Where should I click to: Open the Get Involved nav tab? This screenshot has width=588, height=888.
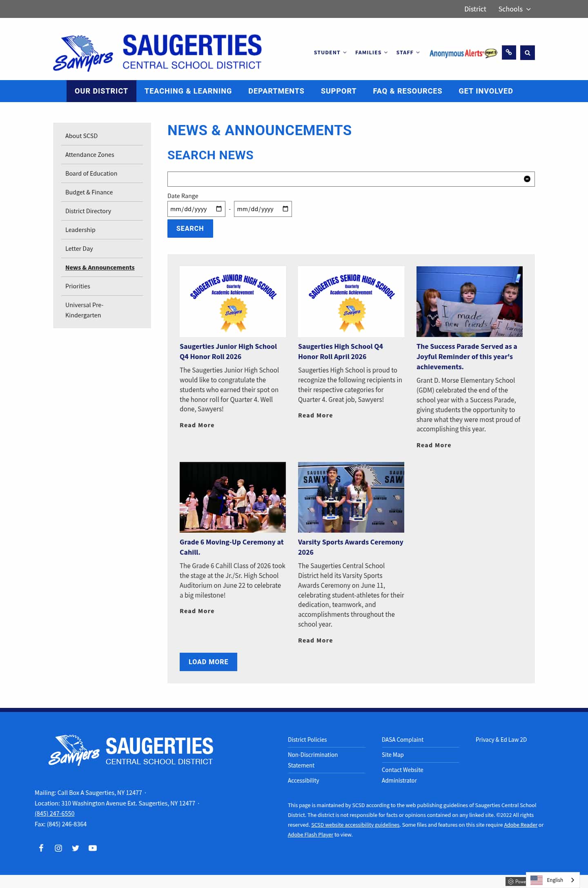(x=486, y=91)
